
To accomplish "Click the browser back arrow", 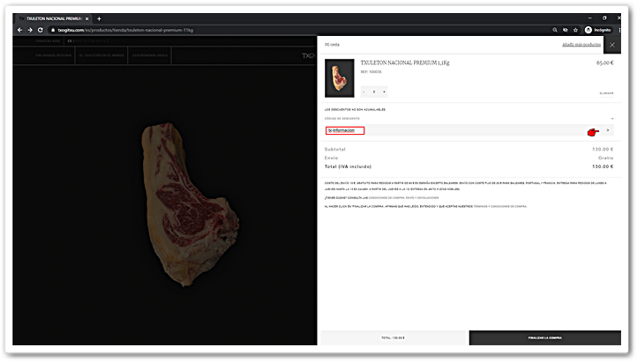I will (x=20, y=30).
